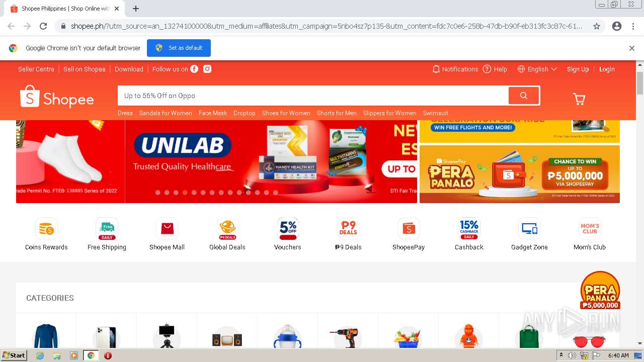
Task: Open the shopping cart icon
Action: (x=579, y=99)
